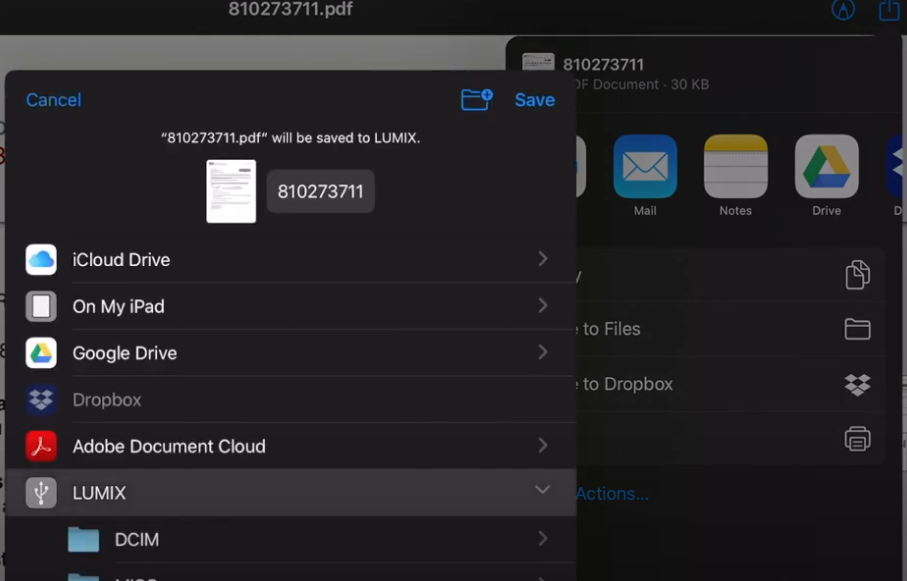Screen dimensions: 907x581
Task: Tap the Adobe Document Cloud label
Action: coord(169,446)
